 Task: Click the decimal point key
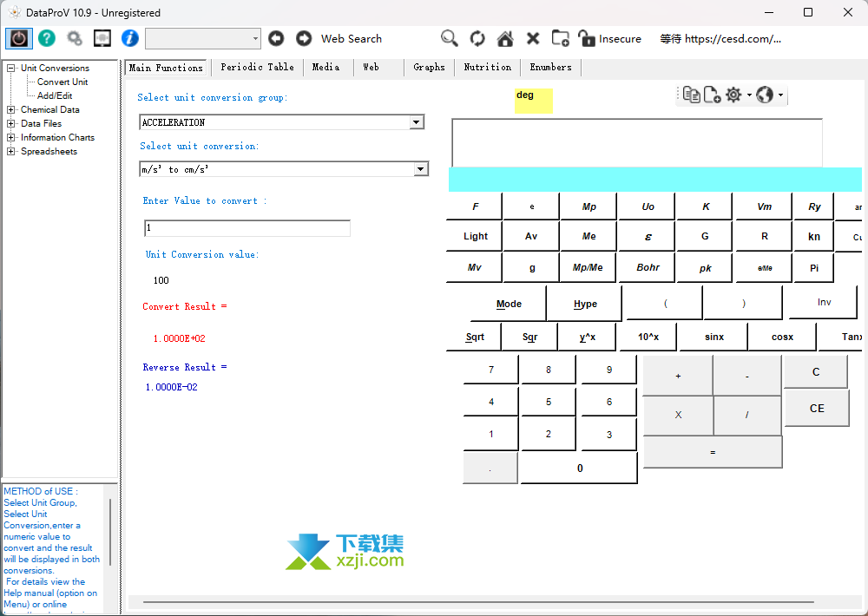(490, 469)
